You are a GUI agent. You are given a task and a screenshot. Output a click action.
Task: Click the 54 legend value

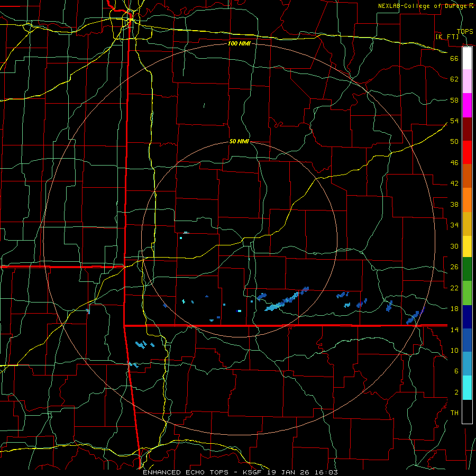click(454, 121)
